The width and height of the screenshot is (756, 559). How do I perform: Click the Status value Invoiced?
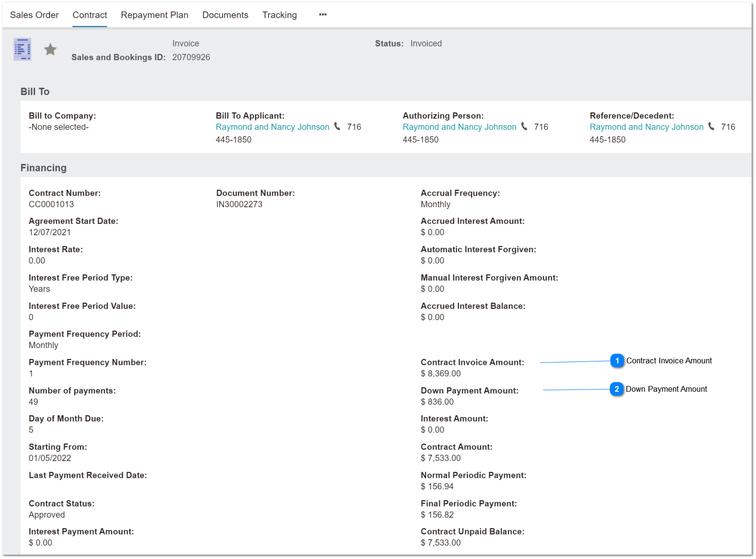click(426, 43)
